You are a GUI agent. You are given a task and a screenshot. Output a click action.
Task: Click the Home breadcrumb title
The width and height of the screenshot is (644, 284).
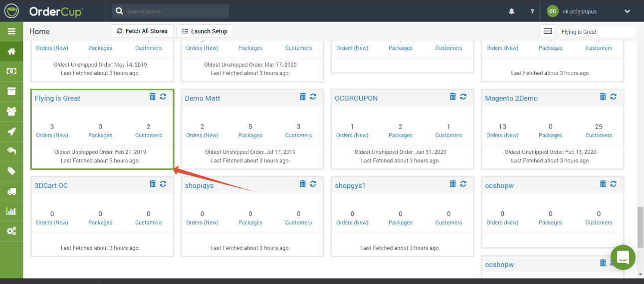click(x=39, y=31)
